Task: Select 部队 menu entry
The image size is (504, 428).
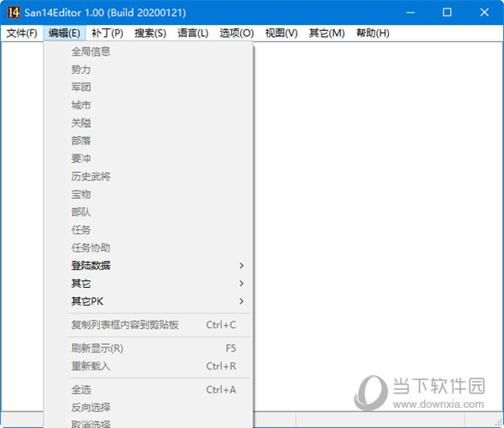Action: [x=148, y=212]
